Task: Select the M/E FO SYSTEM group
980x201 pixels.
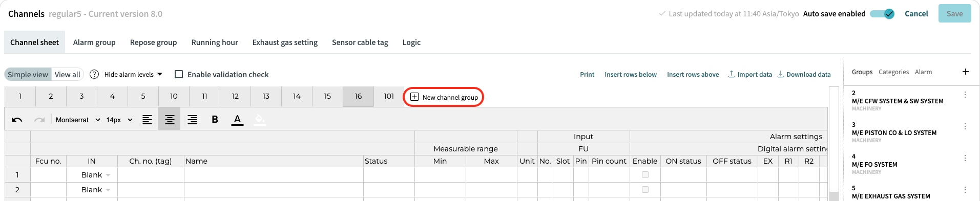Action: click(874, 164)
